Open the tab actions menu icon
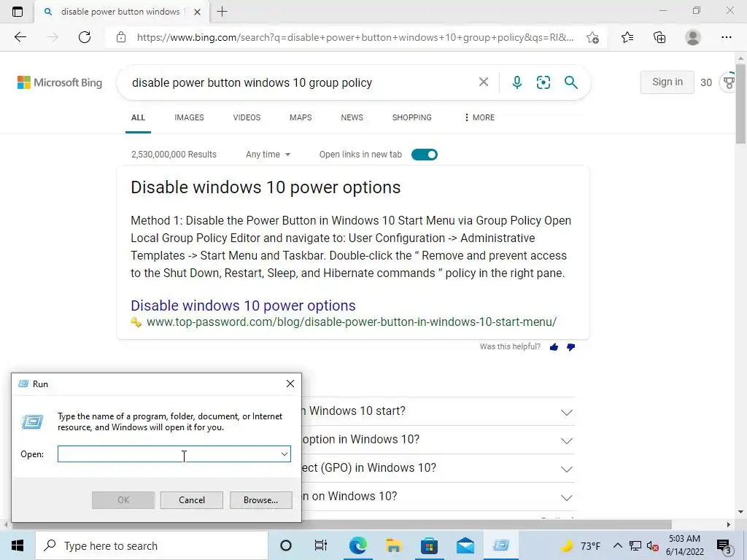This screenshot has height=560, width=747. (x=18, y=12)
